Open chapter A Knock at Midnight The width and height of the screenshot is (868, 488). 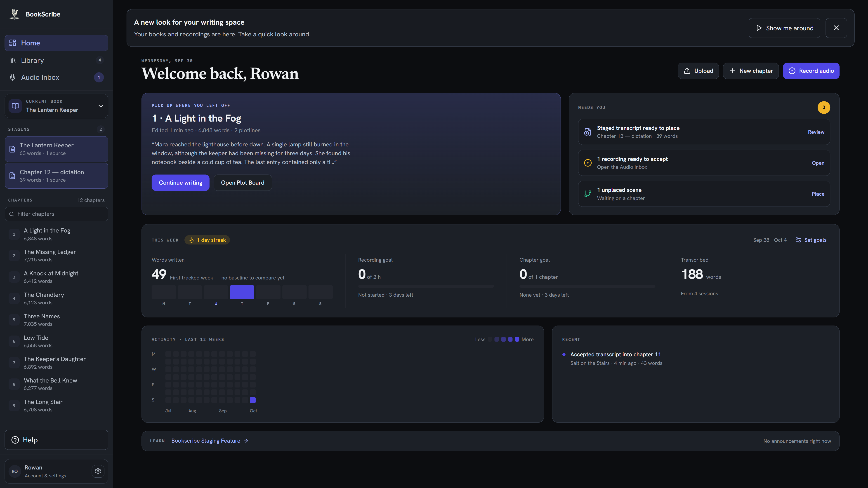point(56,277)
